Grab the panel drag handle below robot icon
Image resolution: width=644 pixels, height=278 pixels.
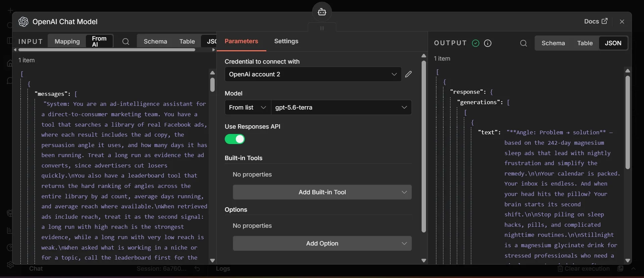click(x=322, y=28)
